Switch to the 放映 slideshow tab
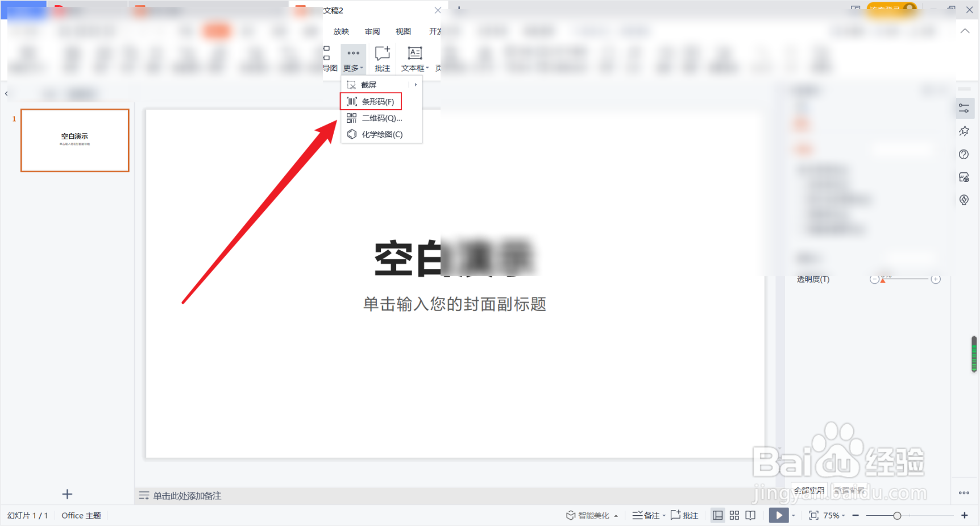This screenshot has height=526, width=980. click(341, 31)
